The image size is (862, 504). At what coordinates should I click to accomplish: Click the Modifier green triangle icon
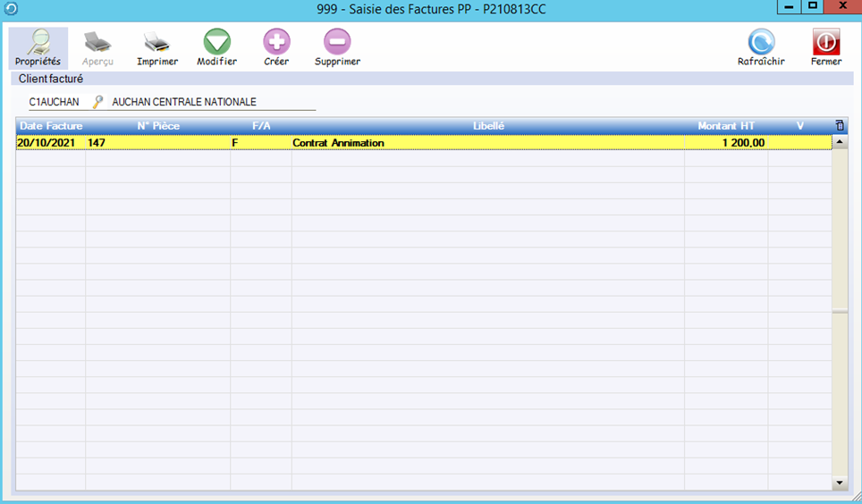(x=216, y=42)
